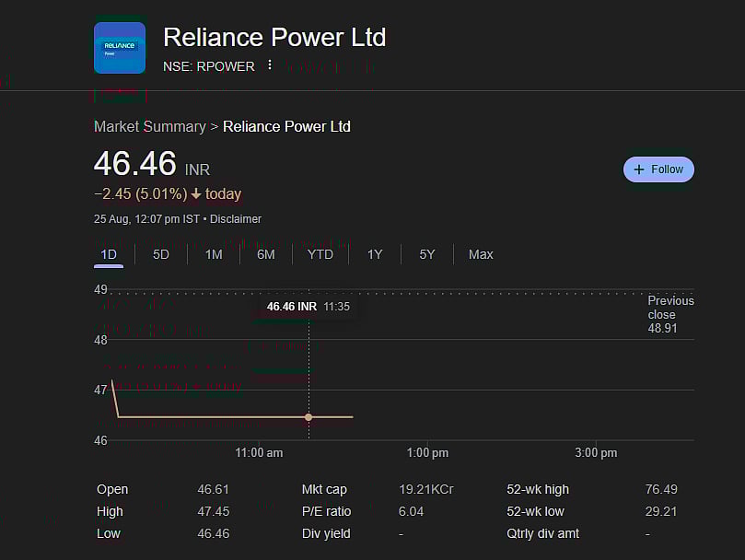Click the plus Follow button
The height and width of the screenshot is (560, 745).
point(658,169)
